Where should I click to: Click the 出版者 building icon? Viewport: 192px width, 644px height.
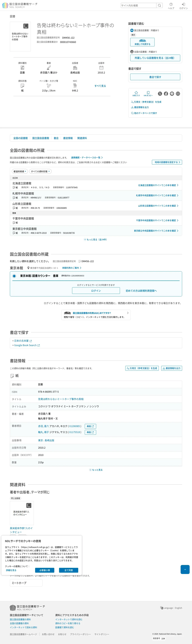[x=75, y=68]
